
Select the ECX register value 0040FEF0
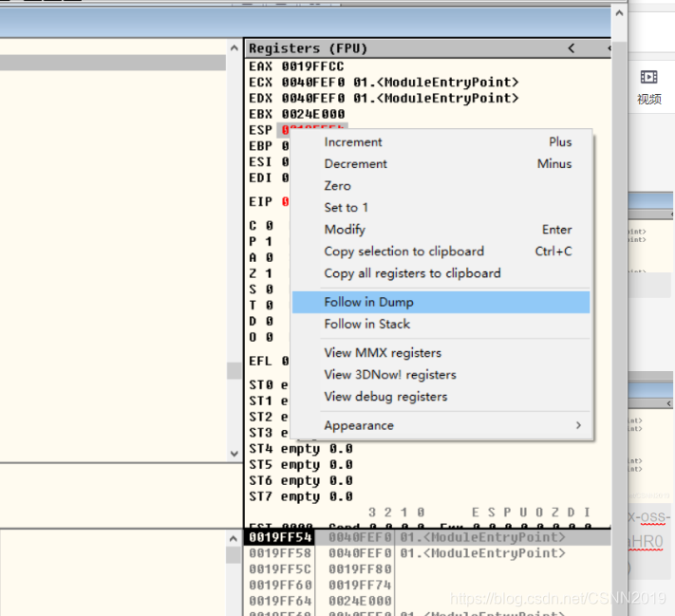tap(313, 83)
